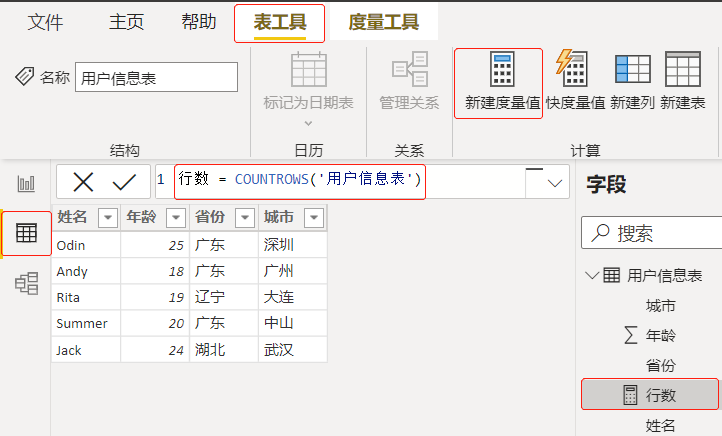Click the age cell 20

click(x=155, y=323)
